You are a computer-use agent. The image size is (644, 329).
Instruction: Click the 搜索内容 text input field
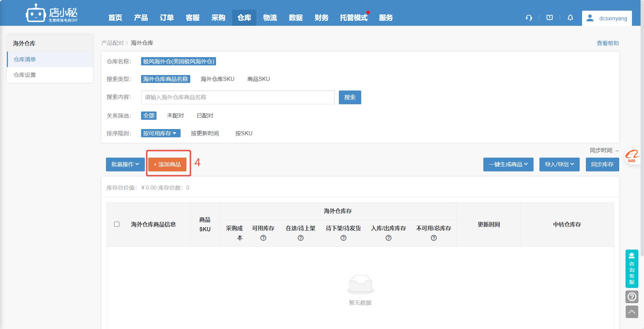pos(237,97)
